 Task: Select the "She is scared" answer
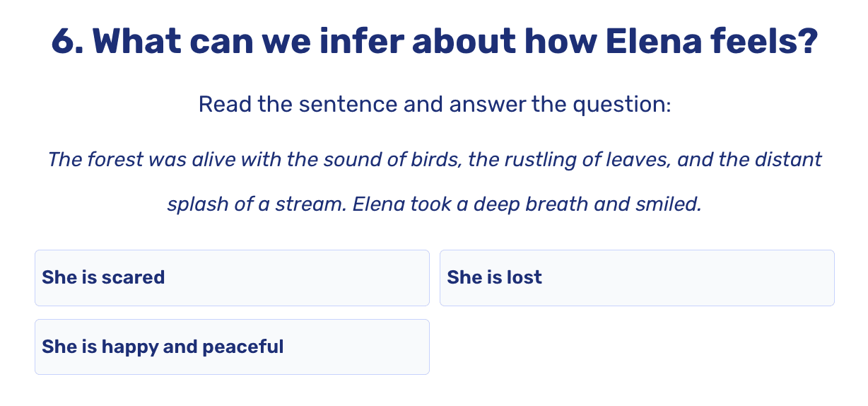(x=231, y=277)
